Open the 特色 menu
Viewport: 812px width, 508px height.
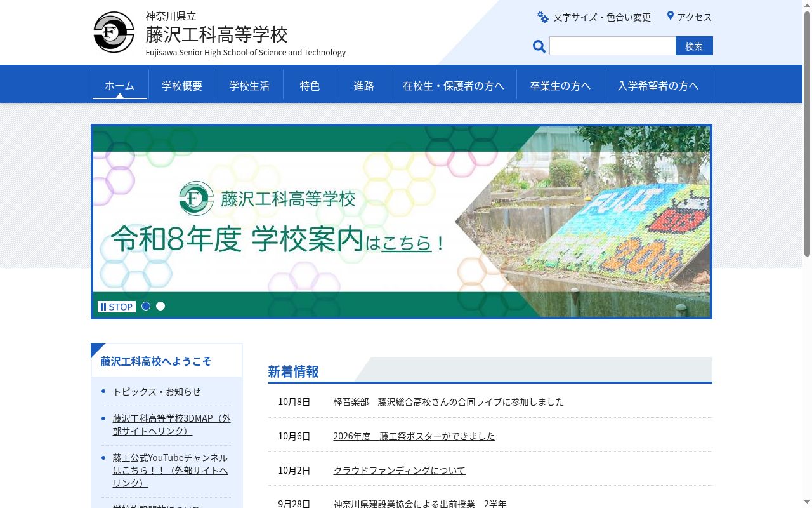coord(310,85)
